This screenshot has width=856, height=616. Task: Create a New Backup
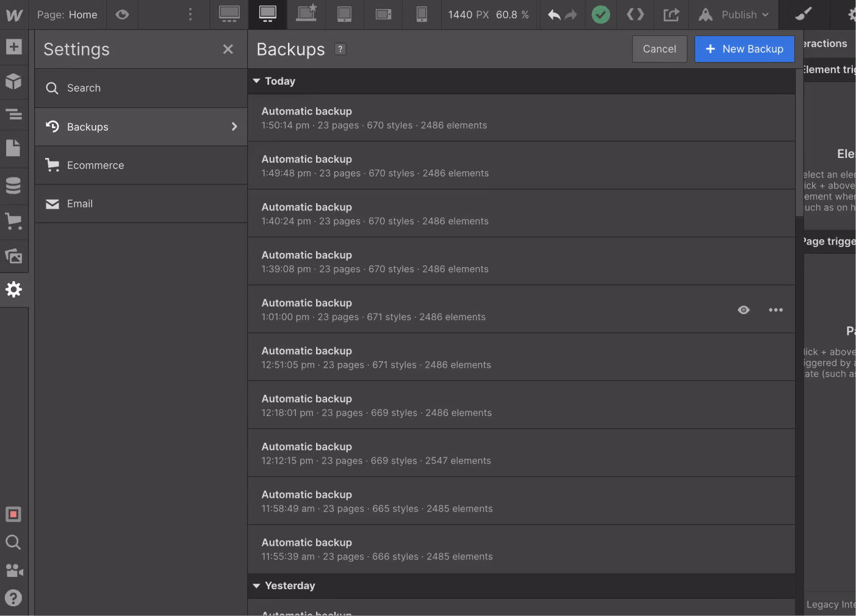click(744, 49)
